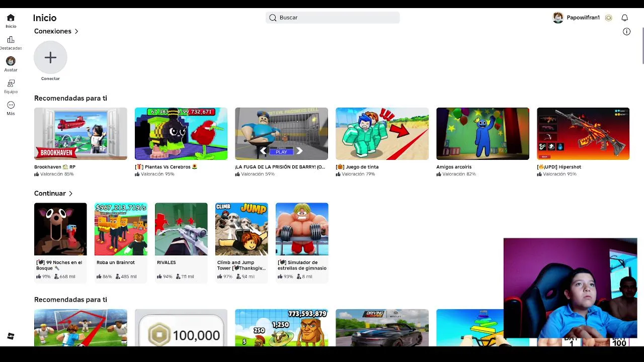Screen dimensions: 644x362
Task: Open the Más three-dots menu
Action: point(11,105)
